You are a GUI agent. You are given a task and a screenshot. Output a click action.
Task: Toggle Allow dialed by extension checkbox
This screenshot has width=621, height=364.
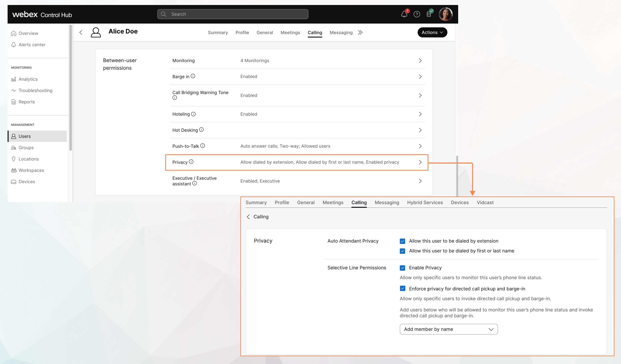click(402, 240)
